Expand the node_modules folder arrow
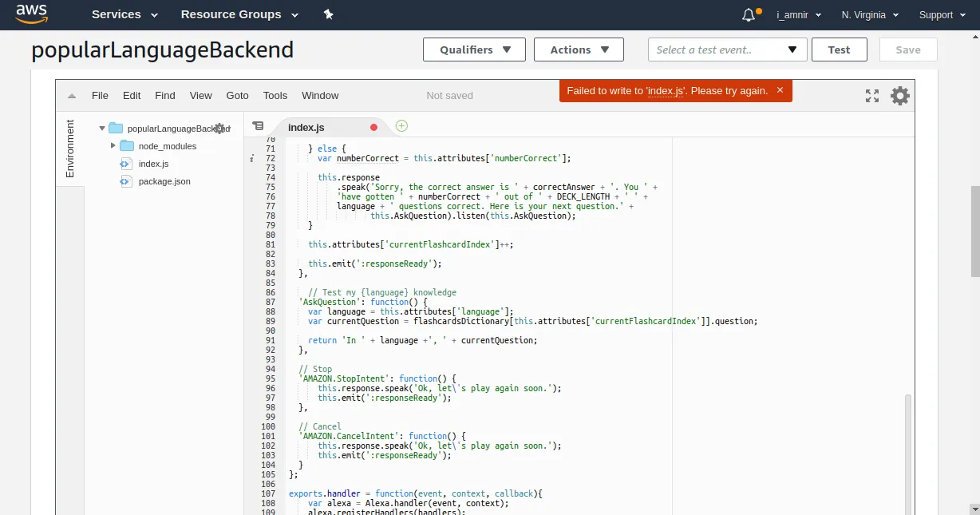This screenshot has width=980, height=515. (113, 146)
